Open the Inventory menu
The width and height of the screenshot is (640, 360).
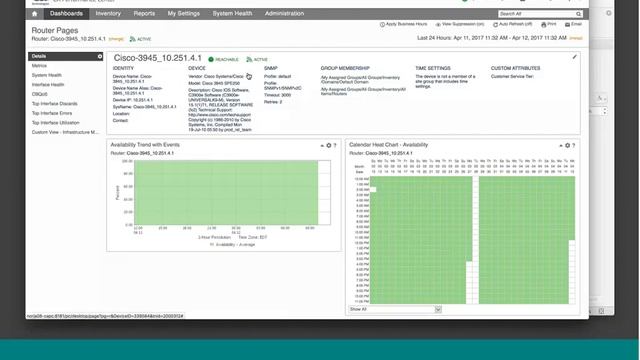click(108, 13)
